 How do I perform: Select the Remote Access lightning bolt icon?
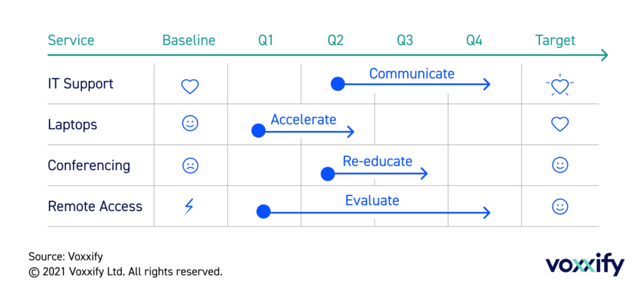(189, 207)
